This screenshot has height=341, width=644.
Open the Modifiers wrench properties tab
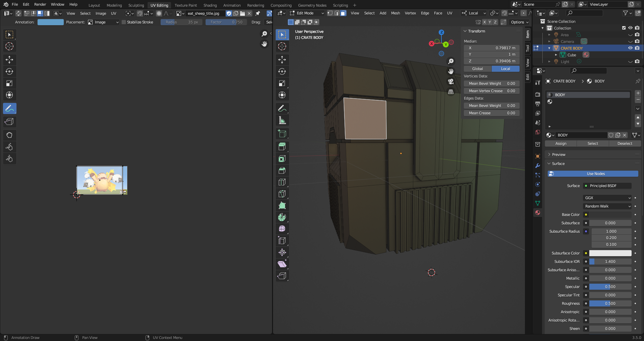(x=537, y=165)
